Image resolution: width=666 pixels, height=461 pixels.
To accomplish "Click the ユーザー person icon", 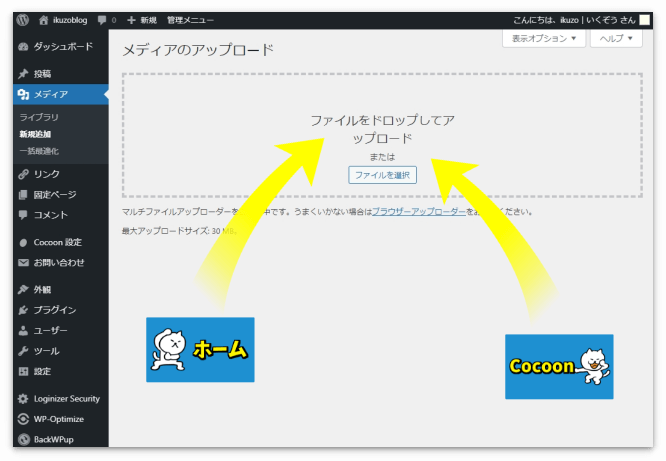I will tap(23, 331).
